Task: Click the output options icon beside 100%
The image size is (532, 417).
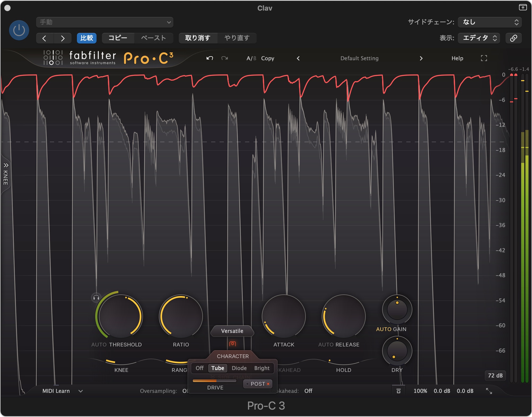Action: pyautogui.click(x=398, y=391)
